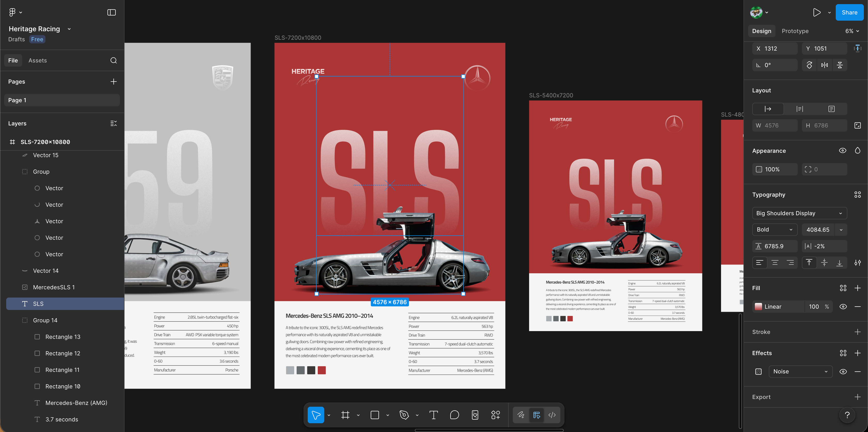Select the Pen tool
Viewport: 868px width, 432px height.
tap(404, 415)
